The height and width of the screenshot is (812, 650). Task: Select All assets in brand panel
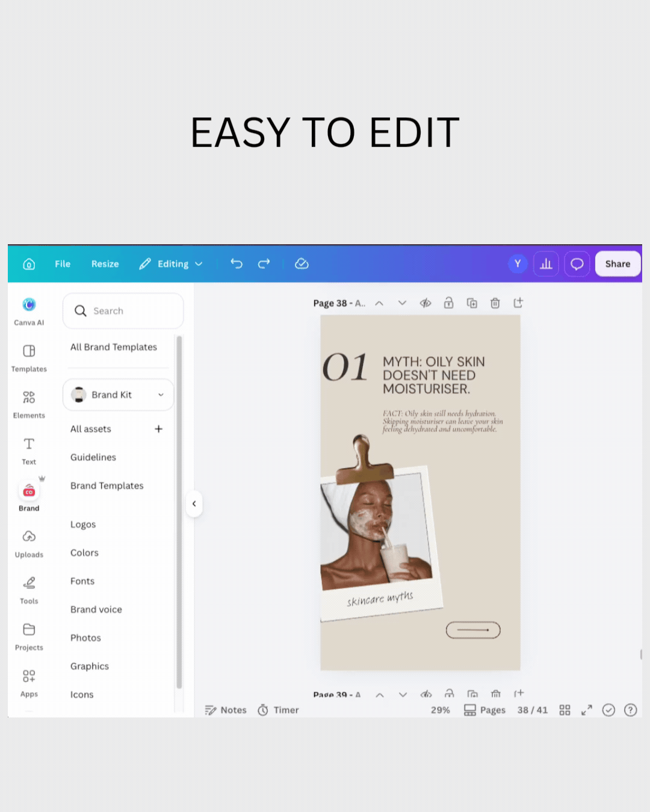coord(91,429)
